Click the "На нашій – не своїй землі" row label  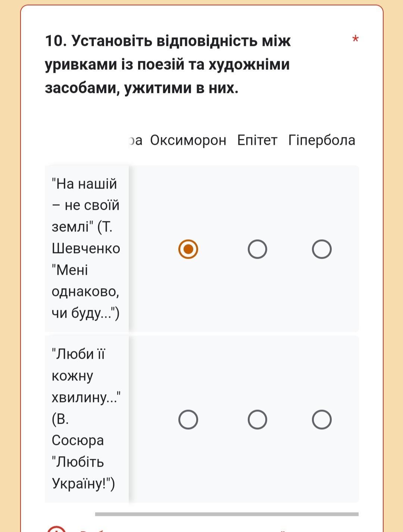[86, 248]
